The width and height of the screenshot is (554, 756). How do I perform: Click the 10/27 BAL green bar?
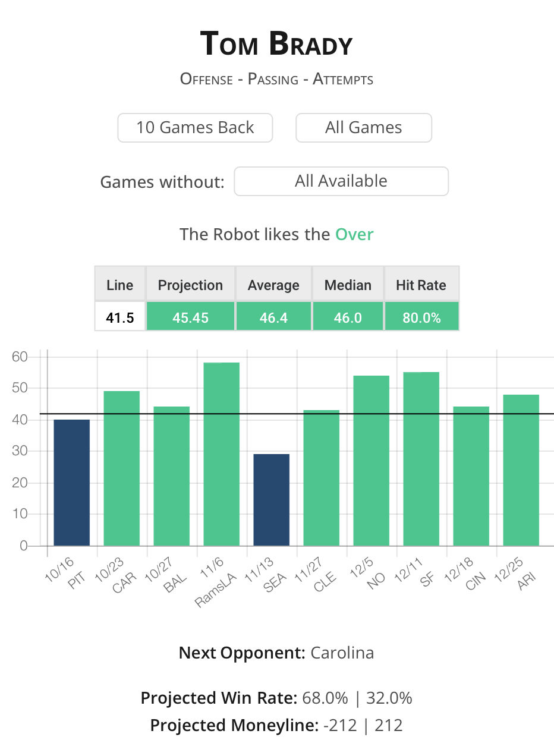pyautogui.click(x=172, y=476)
